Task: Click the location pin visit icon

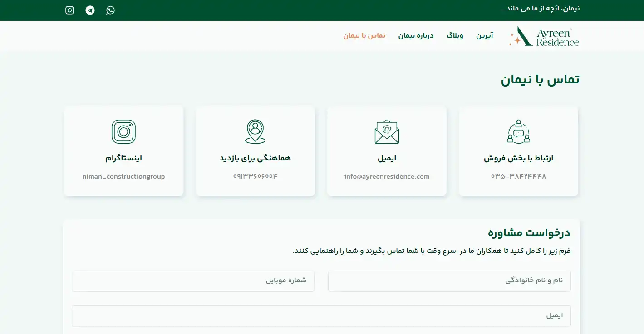Action: point(255,132)
